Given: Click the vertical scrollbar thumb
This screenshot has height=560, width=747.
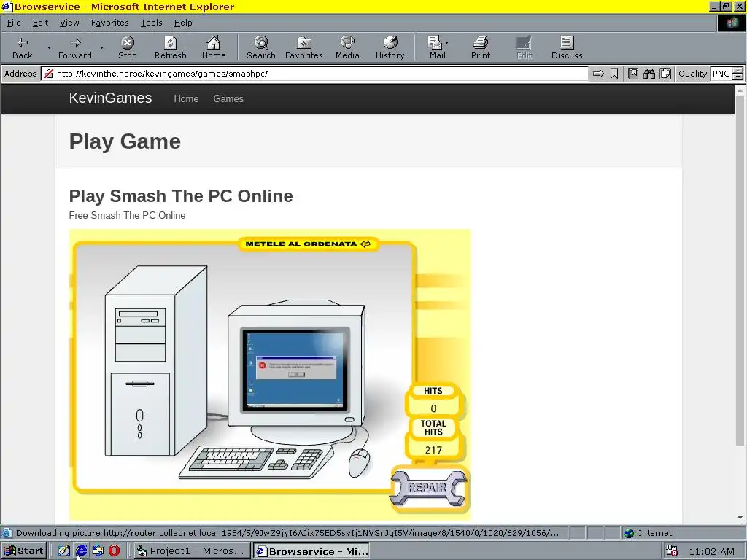Looking at the screenshot, I should [740, 271].
